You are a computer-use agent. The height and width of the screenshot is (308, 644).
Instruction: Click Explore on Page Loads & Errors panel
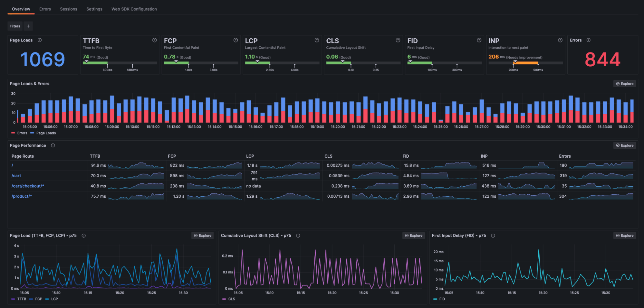click(x=624, y=83)
